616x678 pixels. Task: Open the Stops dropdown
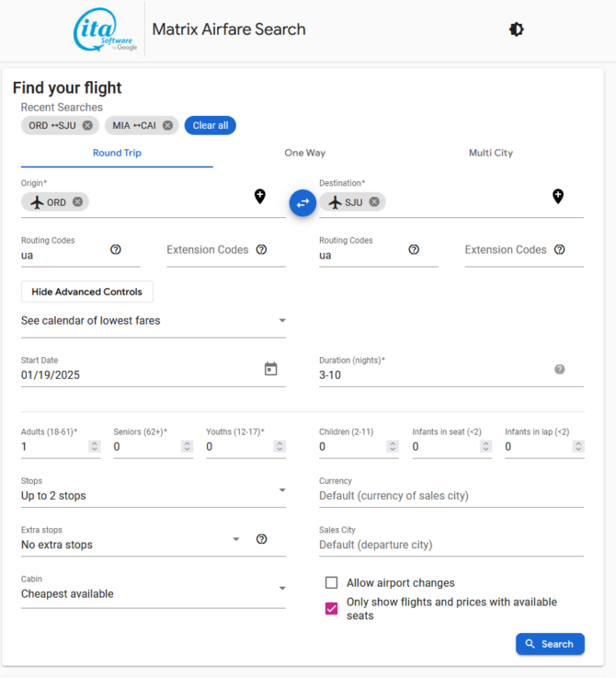coord(154,491)
